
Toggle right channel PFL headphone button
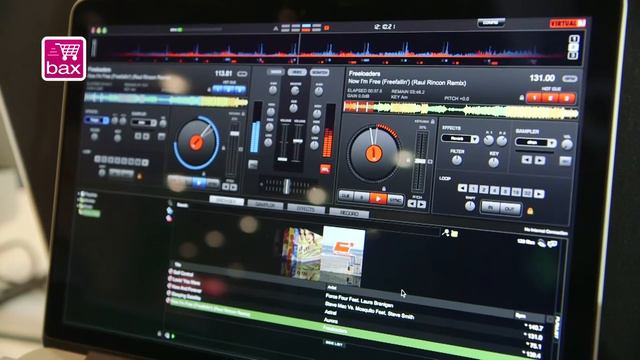click(325, 168)
